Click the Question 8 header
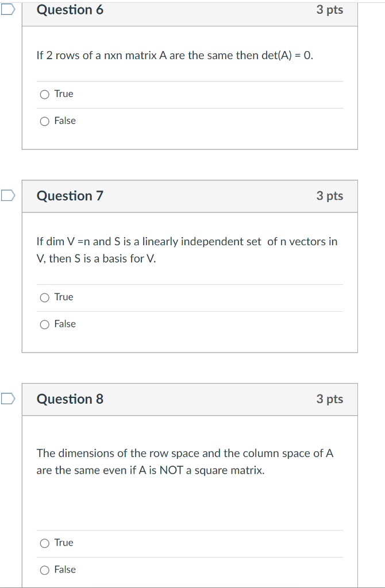Image resolution: width=385 pixels, height=588 pixels. [x=70, y=399]
